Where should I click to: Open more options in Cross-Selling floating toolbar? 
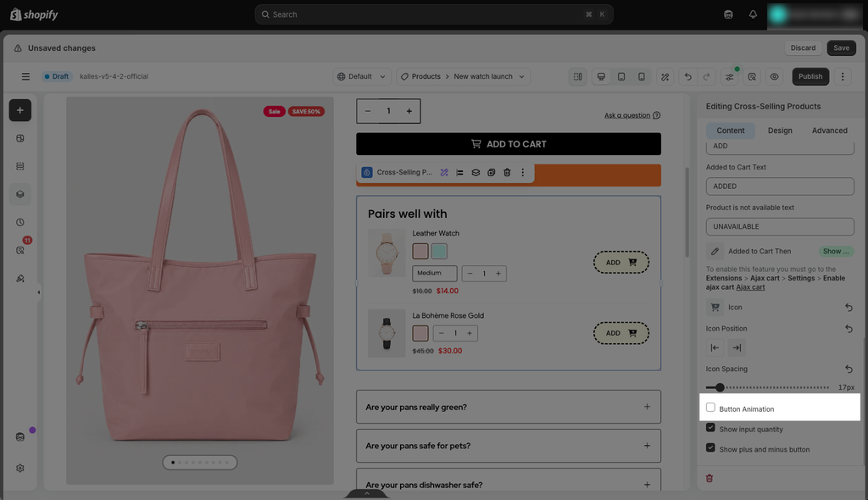[x=522, y=173]
